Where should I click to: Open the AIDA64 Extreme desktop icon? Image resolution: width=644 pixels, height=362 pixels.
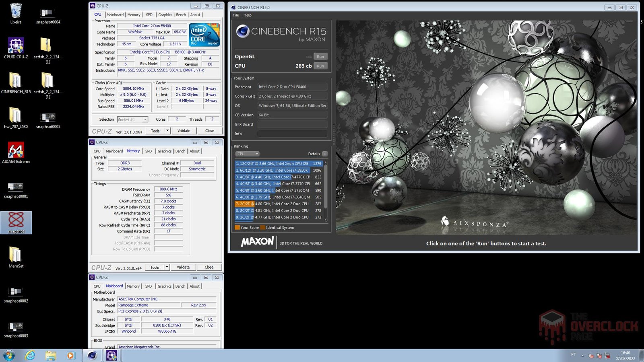coord(16,150)
